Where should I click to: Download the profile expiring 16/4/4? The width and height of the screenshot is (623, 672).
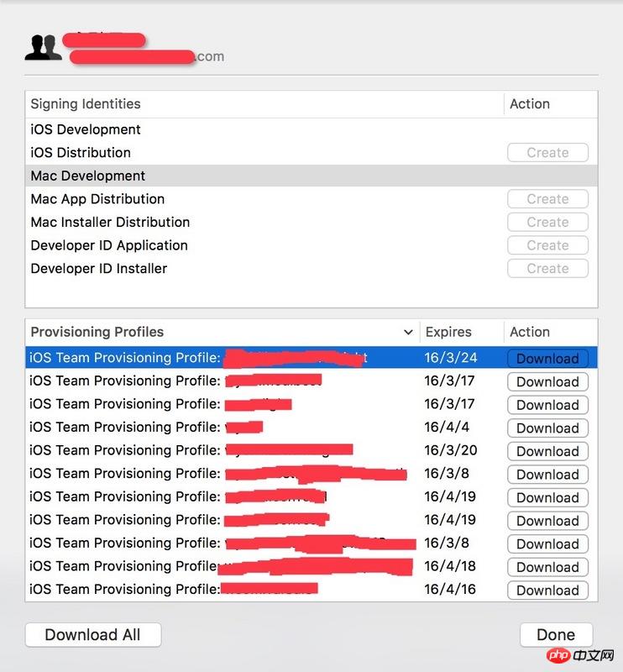point(547,428)
